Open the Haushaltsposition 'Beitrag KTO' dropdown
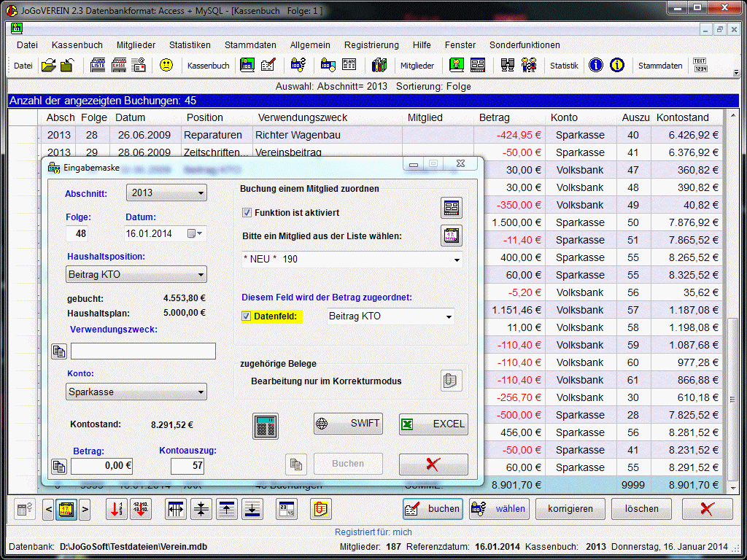Viewport: 747px width, 560px height. (x=136, y=275)
